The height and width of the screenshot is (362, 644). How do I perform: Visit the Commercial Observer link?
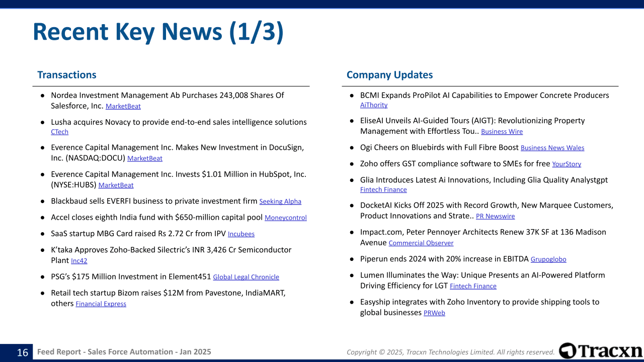[421, 243]
